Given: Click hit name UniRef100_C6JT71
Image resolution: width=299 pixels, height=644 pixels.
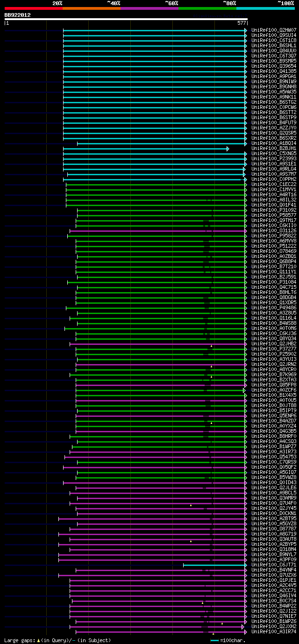Looking at the screenshot, I should (274, 565).
